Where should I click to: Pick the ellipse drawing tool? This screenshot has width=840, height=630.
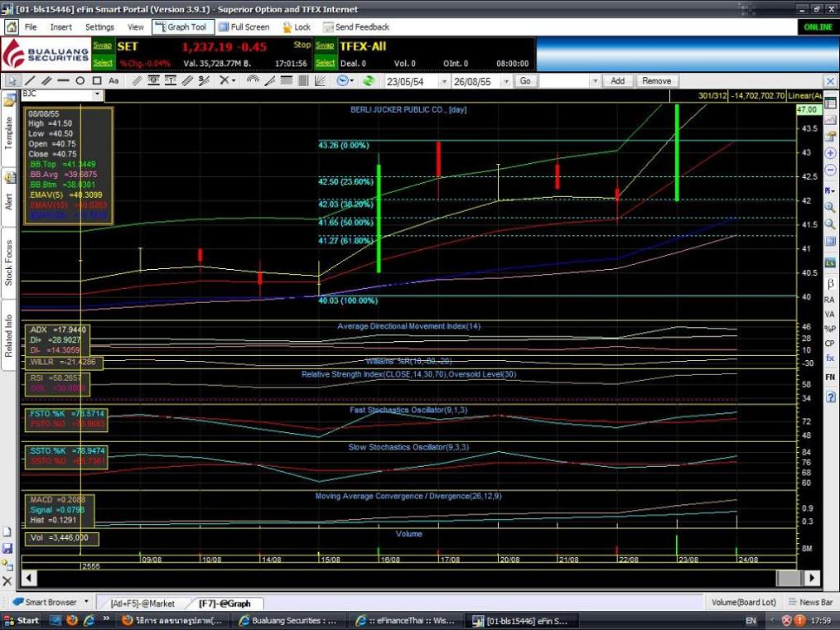(x=80, y=81)
